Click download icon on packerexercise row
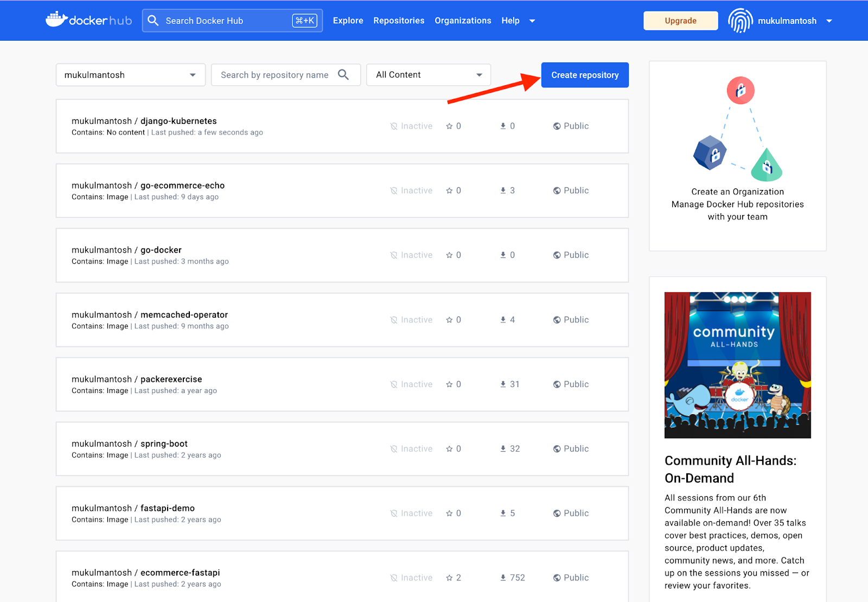 pyautogui.click(x=503, y=384)
